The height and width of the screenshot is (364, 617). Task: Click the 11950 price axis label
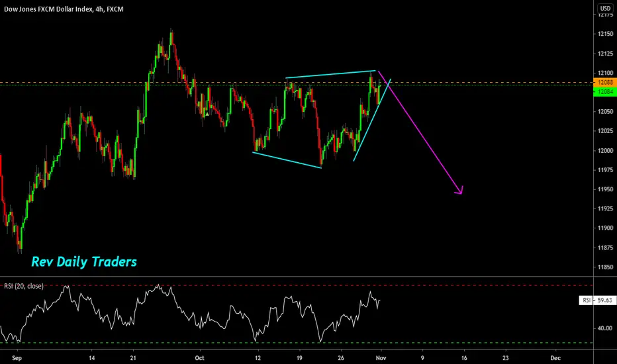coord(605,189)
